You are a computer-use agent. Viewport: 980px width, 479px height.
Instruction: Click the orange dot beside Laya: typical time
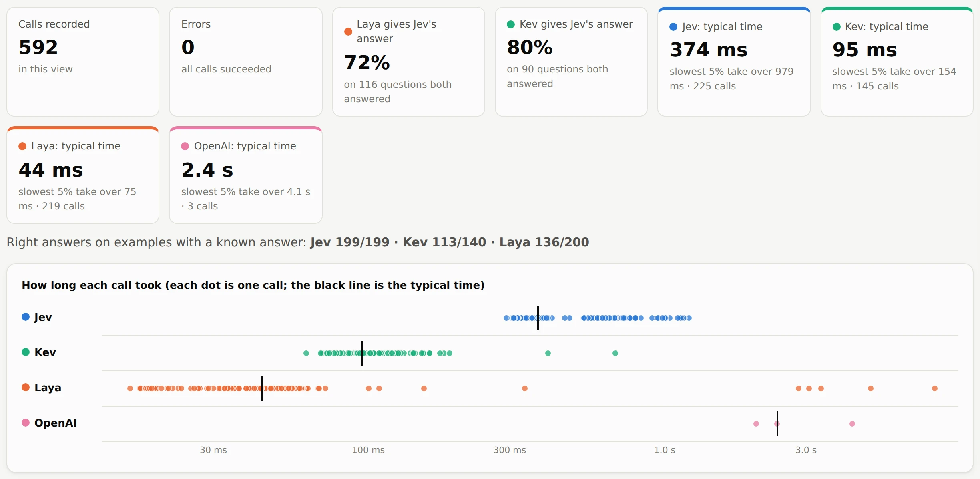pos(22,146)
